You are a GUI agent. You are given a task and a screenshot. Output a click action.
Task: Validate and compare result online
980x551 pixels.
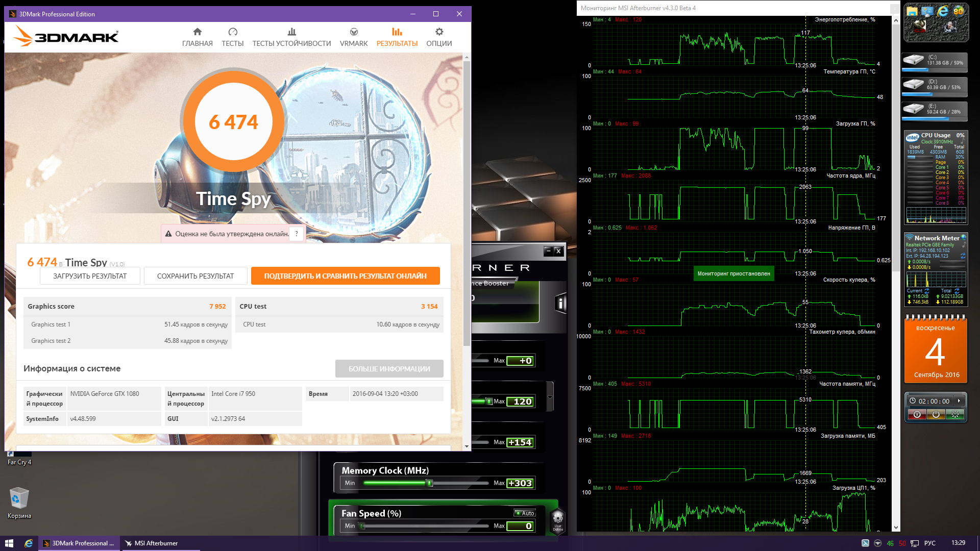pos(345,276)
